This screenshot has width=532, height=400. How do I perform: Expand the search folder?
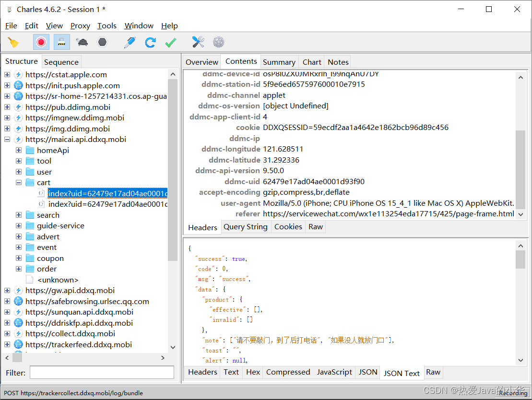(19, 215)
